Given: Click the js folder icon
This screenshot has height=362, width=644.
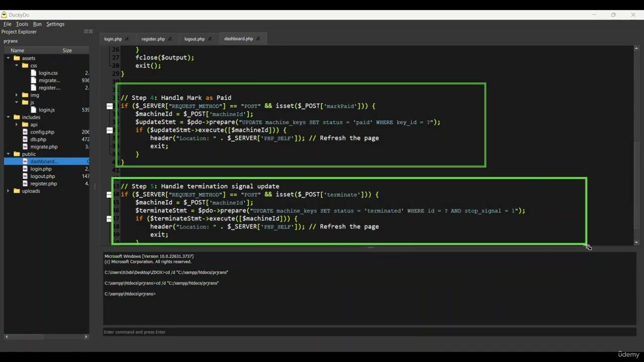Looking at the screenshot, I should 25,102.
